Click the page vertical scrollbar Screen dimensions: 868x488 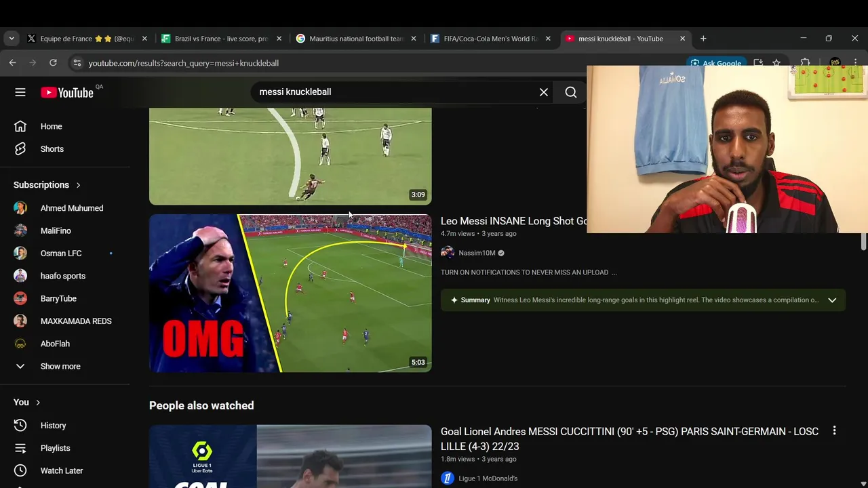[863, 243]
